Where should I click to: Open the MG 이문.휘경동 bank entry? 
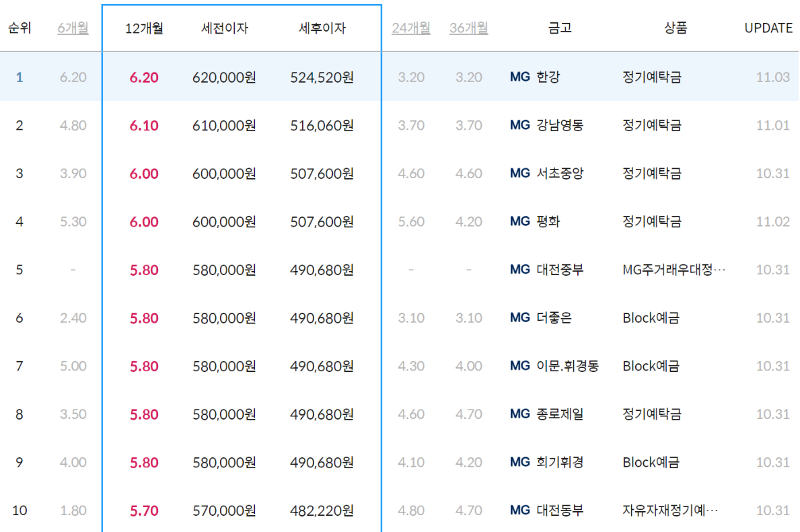(x=554, y=366)
